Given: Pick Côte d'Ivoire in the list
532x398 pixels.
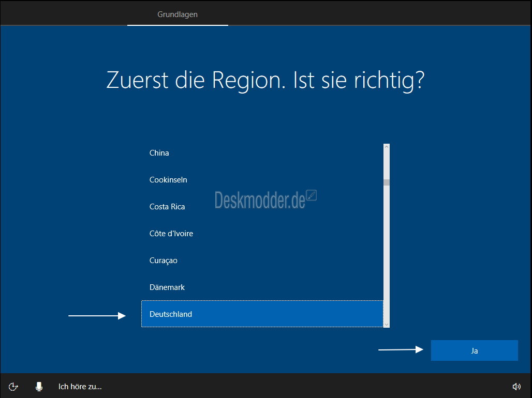Looking at the screenshot, I should click(262, 234).
